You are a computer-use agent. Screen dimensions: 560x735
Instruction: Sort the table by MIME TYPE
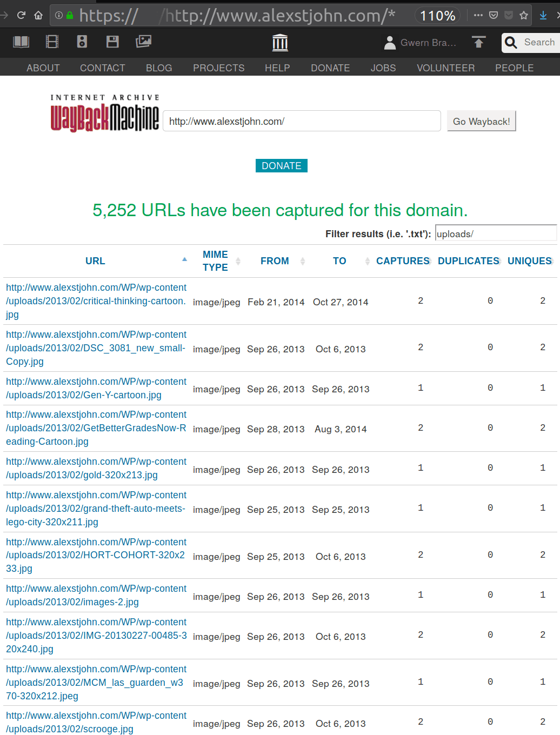215,261
